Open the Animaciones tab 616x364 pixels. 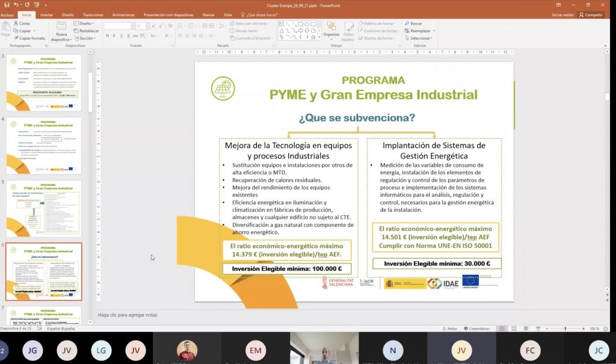pos(123,15)
